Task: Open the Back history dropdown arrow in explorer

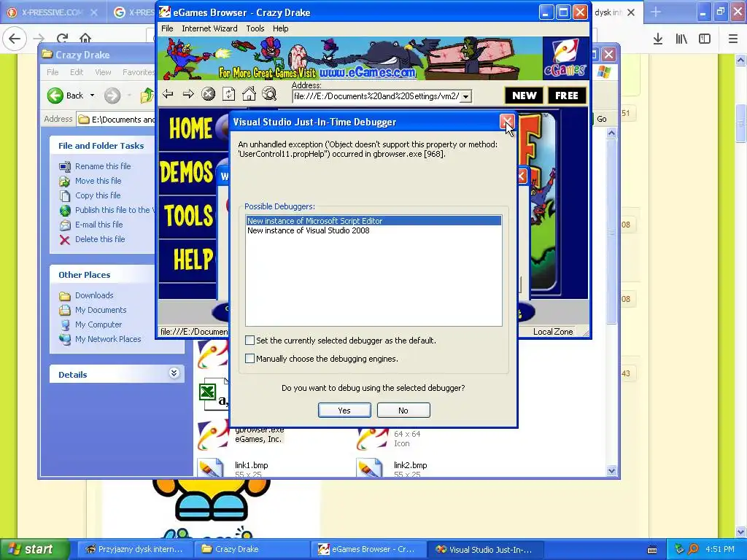Action: (x=92, y=96)
